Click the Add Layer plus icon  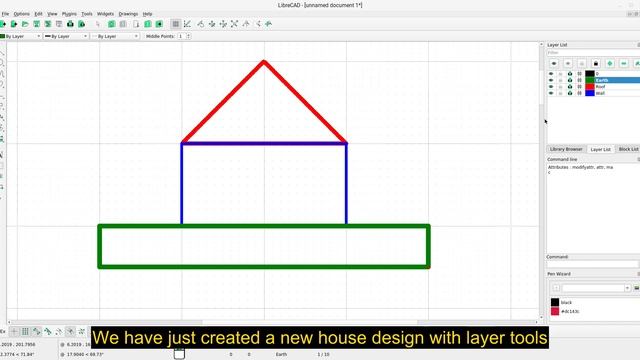click(610, 64)
